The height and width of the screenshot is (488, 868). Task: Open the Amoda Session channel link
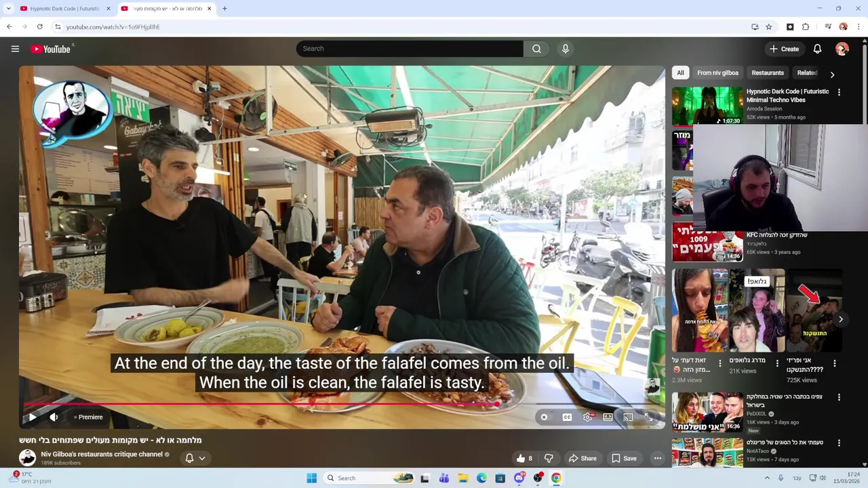[x=764, y=108]
